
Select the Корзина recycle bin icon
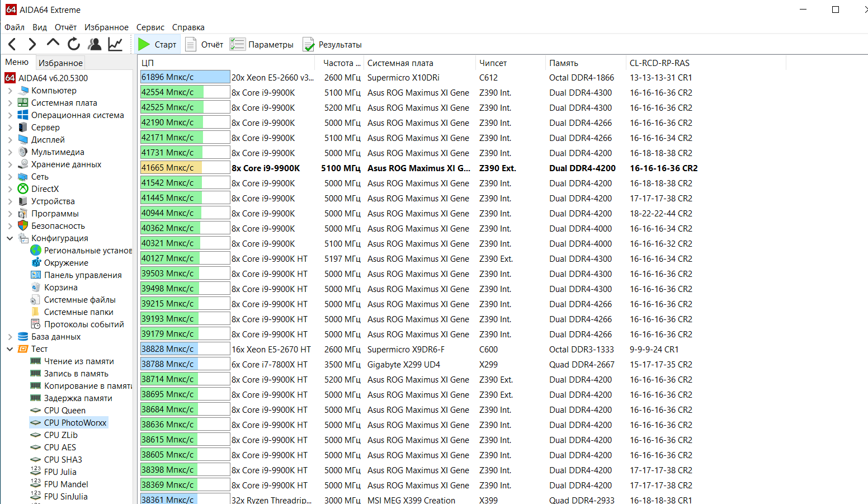click(36, 288)
